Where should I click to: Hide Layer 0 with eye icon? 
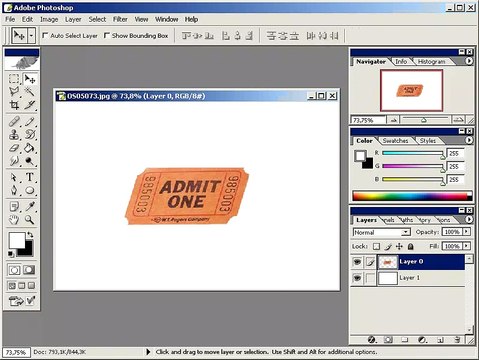click(x=357, y=262)
